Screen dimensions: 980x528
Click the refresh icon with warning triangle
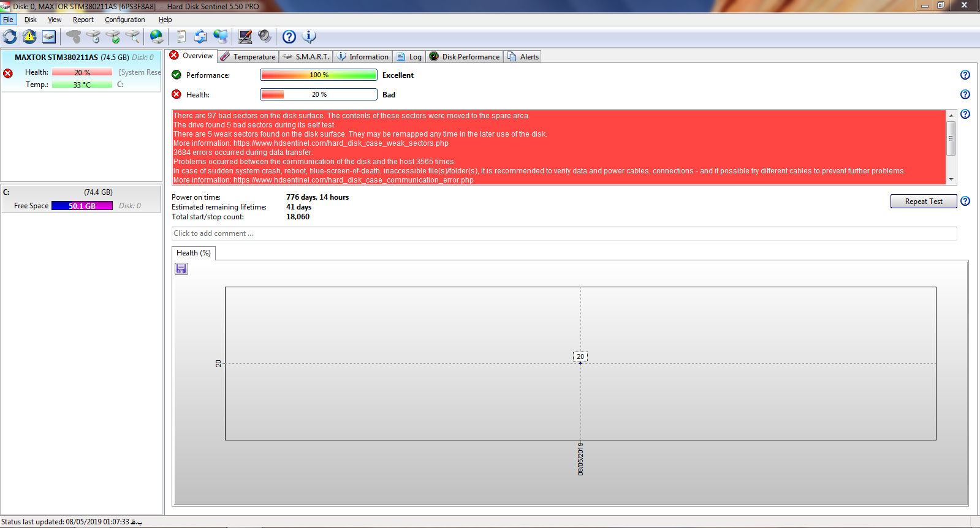29,37
